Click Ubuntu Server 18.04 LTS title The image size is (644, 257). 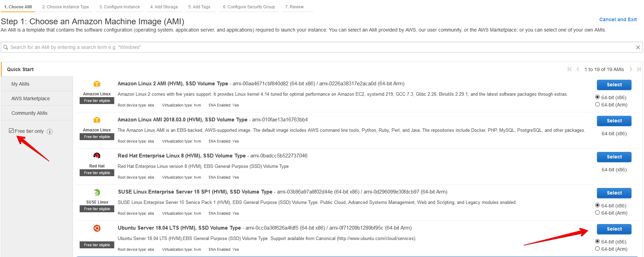coord(179,228)
